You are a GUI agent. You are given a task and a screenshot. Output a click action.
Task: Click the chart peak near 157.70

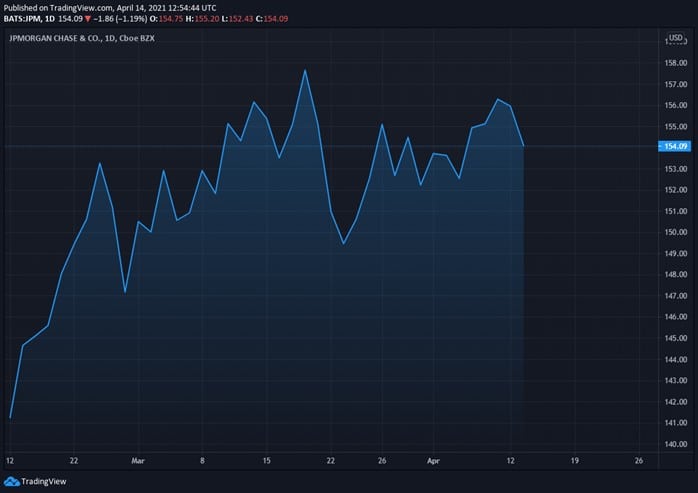pos(305,70)
